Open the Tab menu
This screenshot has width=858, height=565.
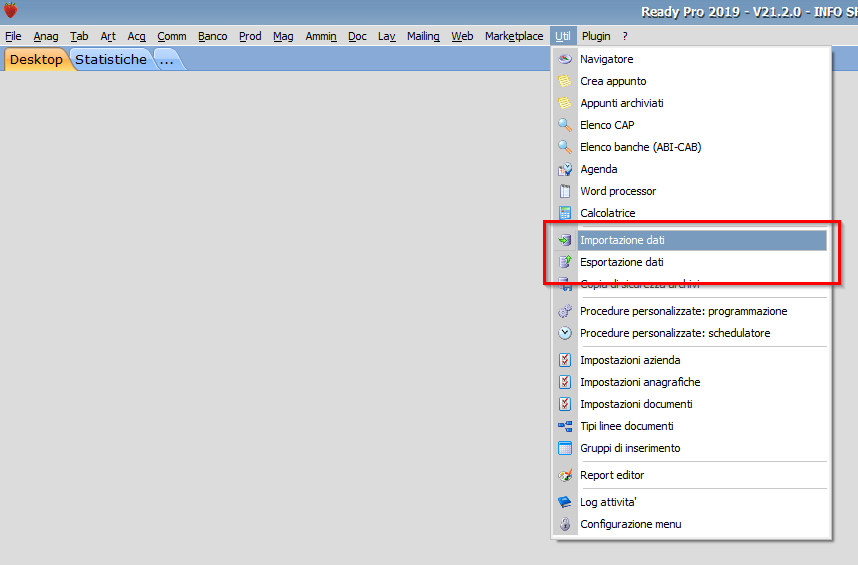pyautogui.click(x=79, y=36)
